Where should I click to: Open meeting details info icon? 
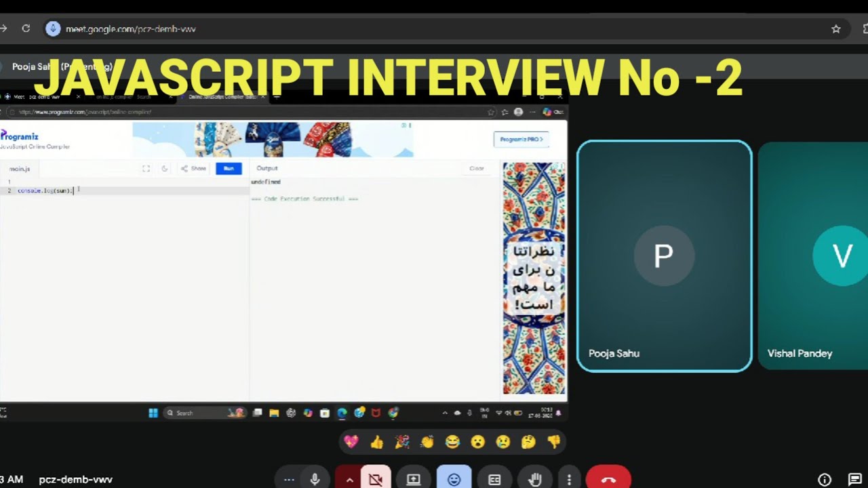[825, 479]
